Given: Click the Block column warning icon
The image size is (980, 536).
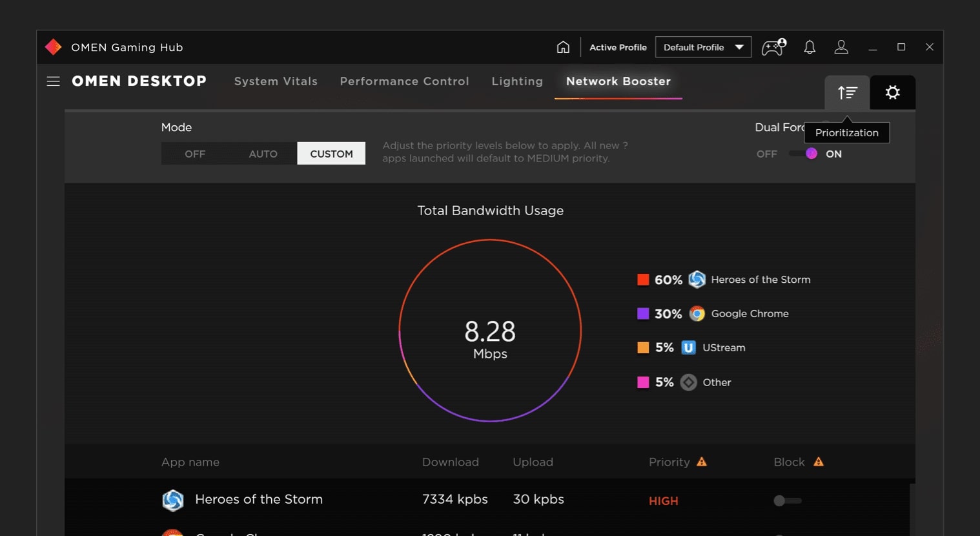Looking at the screenshot, I should point(819,462).
